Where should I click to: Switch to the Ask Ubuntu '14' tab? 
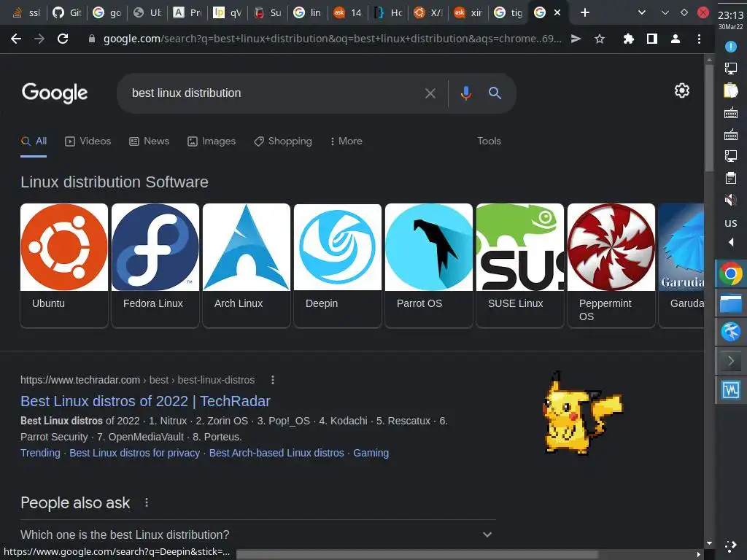click(x=348, y=13)
